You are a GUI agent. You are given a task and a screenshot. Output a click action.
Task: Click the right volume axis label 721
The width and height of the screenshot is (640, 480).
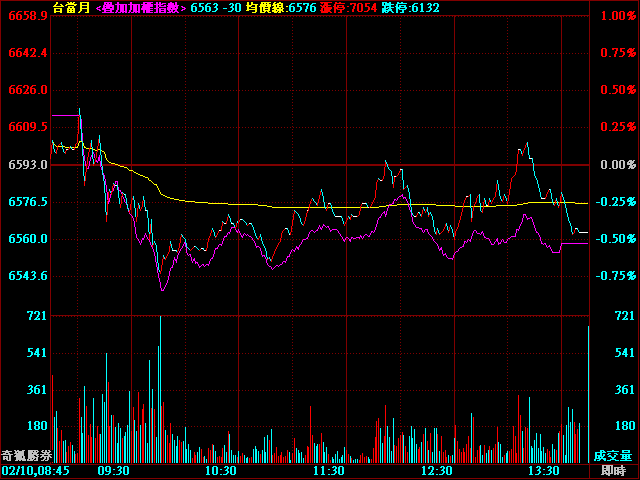(x=624, y=316)
